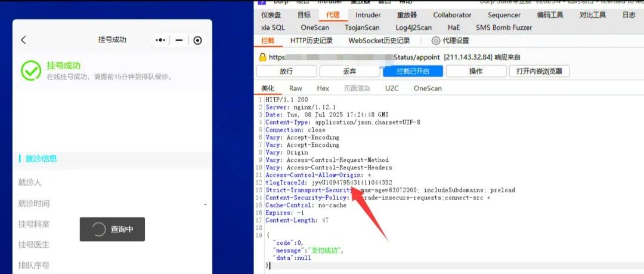Click the Content-Type application/json header line

342,122
